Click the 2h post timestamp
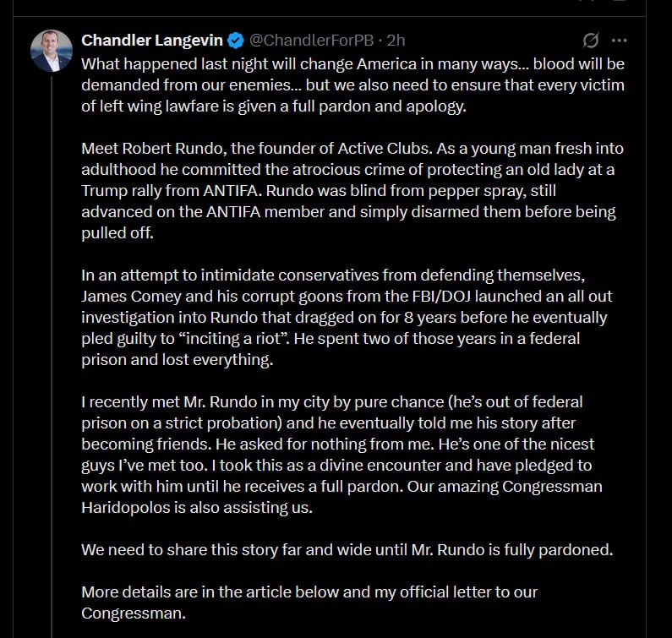 coord(396,41)
